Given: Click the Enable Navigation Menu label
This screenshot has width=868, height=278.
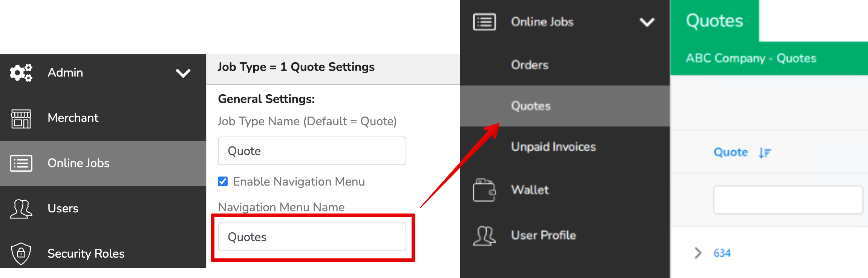Looking at the screenshot, I should click(299, 182).
